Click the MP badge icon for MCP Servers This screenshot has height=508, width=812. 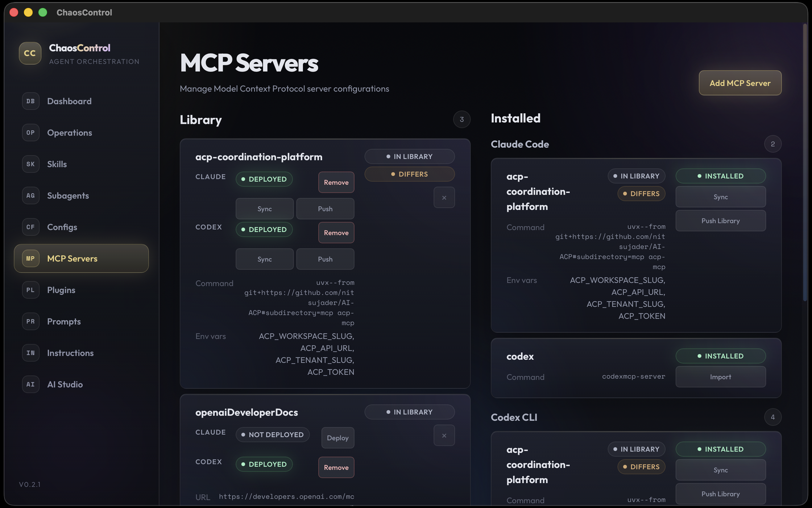30,259
